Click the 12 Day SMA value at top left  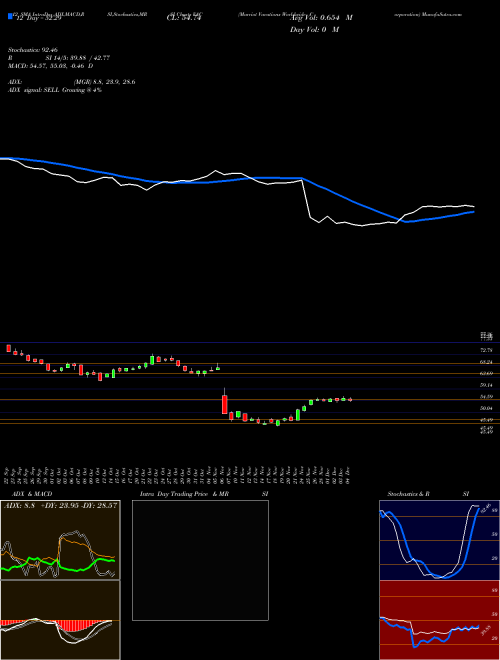point(39,18)
